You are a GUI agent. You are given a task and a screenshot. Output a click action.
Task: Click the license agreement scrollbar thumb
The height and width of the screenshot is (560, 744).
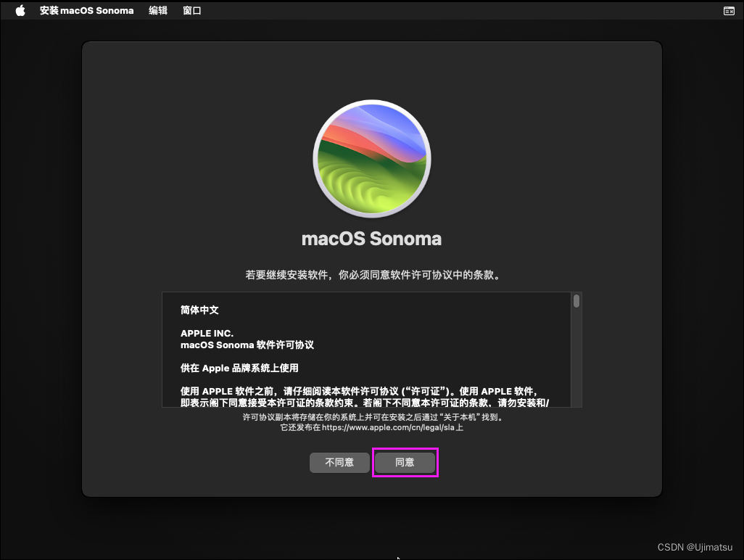576,301
